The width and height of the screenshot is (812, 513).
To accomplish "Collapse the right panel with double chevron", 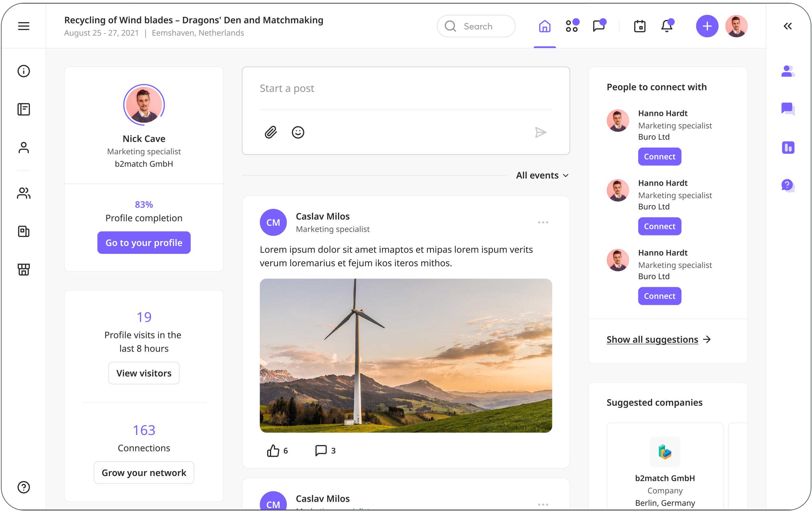I will click(788, 26).
